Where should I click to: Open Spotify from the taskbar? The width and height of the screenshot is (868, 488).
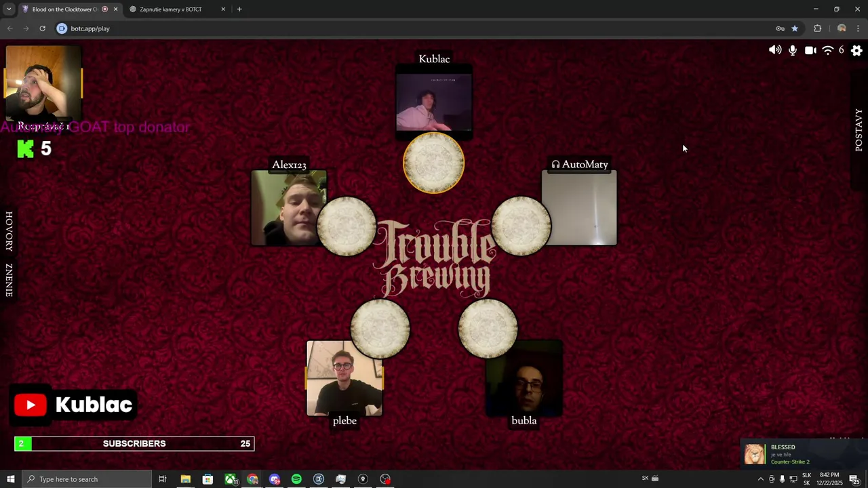(x=296, y=479)
